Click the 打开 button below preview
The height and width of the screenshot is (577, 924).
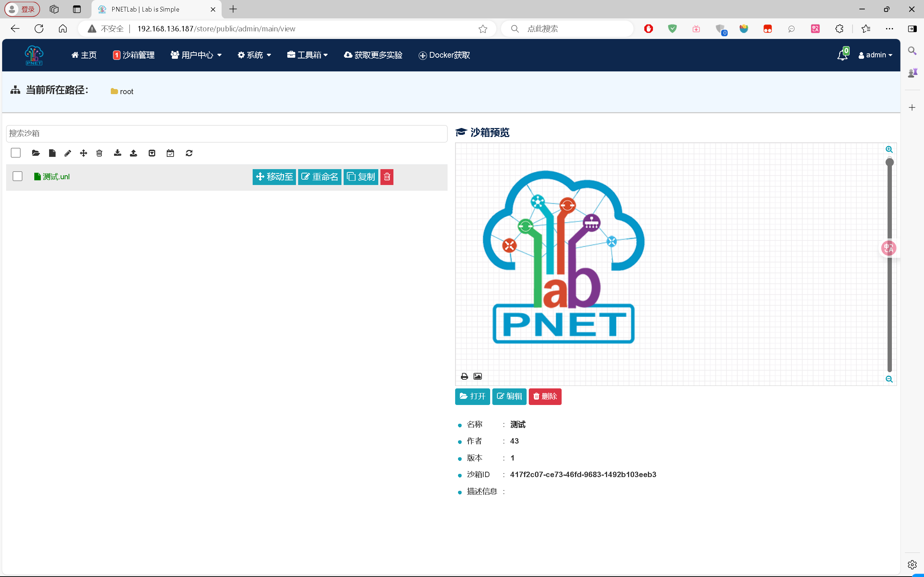(x=472, y=396)
